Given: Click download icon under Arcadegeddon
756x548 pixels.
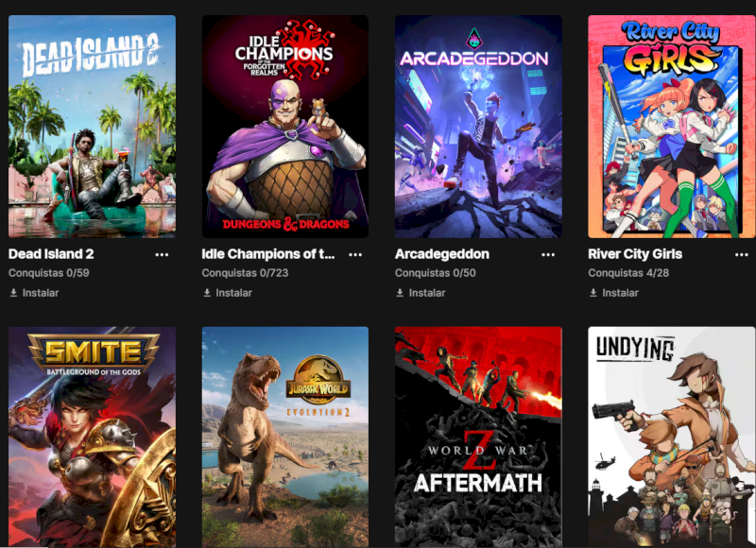Looking at the screenshot, I should coord(400,293).
